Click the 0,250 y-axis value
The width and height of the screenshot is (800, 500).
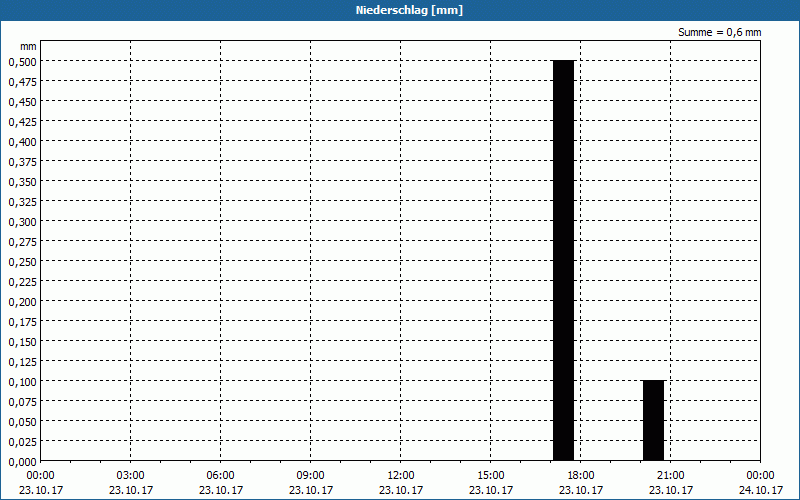coord(22,261)
